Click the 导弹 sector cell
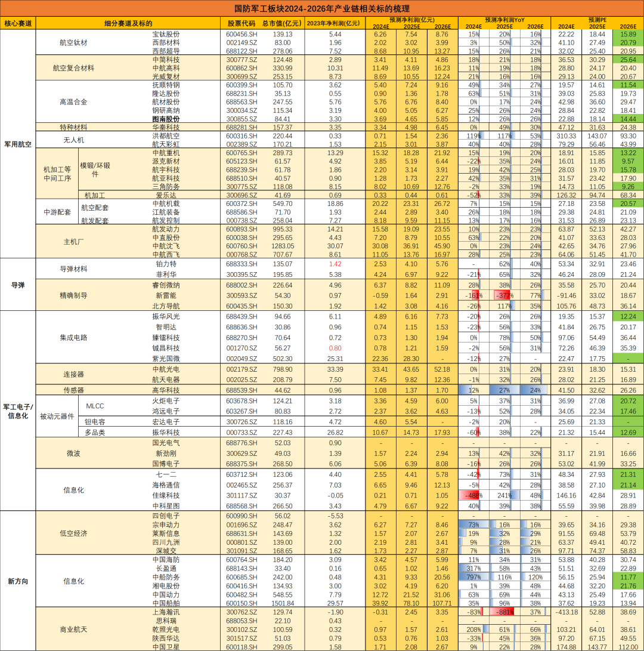The width and height of the screenshot is (644, 651). pyautogui.click(x=18, y=285)
